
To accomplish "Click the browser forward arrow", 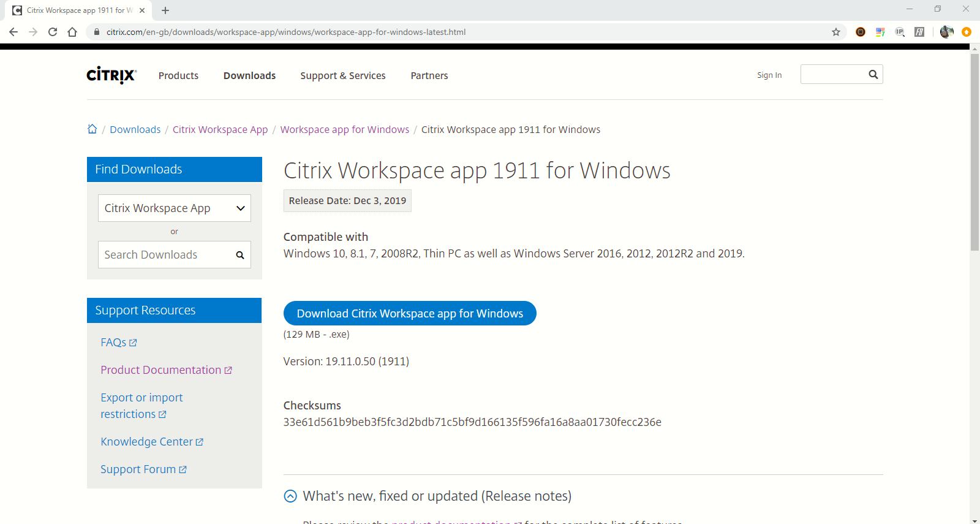I will pyautogui.click(x=33, y=32).
